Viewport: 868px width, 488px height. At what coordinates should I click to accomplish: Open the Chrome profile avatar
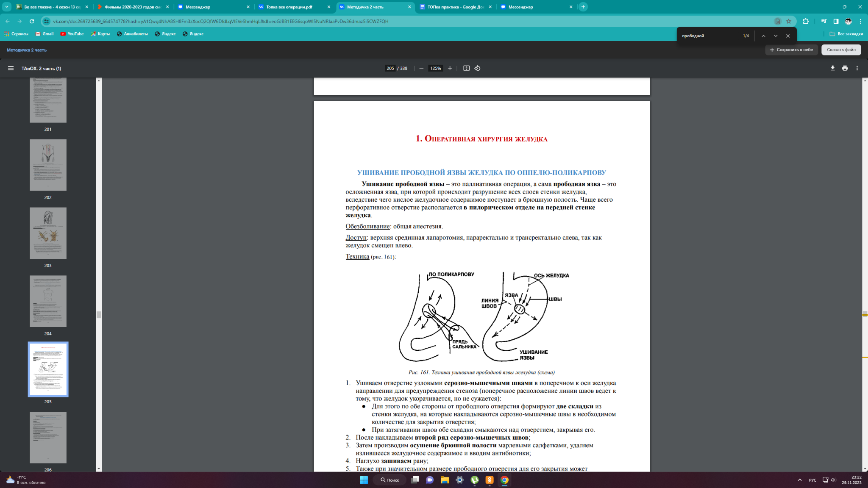848,21
